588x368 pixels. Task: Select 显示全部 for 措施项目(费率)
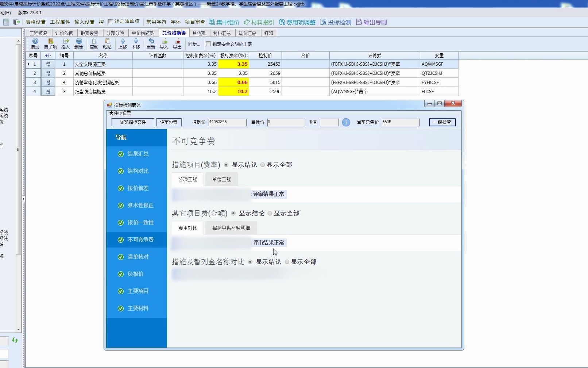click(x=262, y=165)
